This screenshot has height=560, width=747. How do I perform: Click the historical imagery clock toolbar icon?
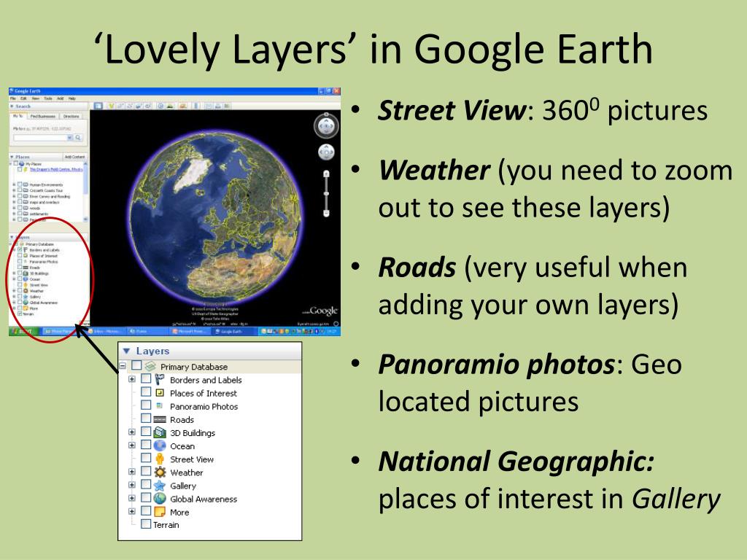coord(160,106)
